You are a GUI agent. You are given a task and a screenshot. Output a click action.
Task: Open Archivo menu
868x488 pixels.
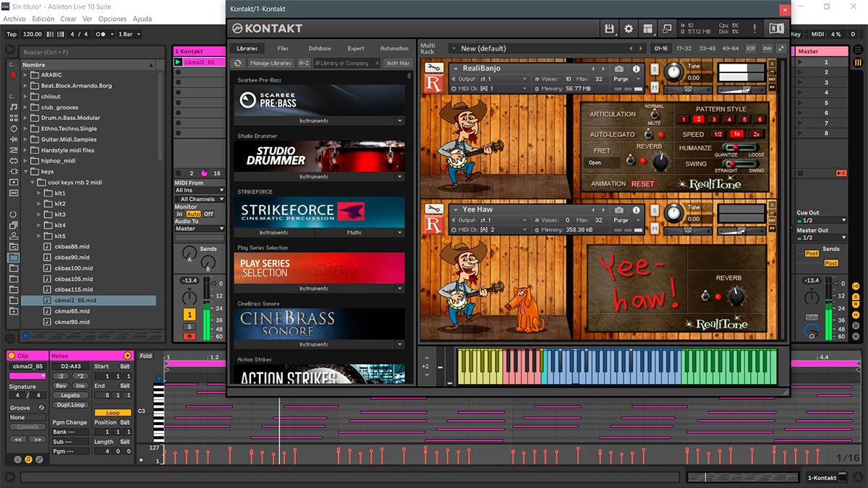coord(14,19)
